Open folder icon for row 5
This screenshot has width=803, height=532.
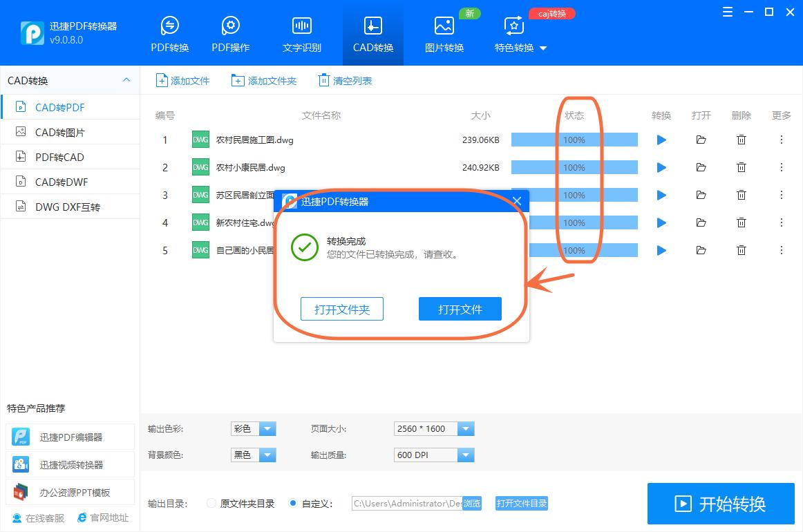pyautogui.click(x=701, y=250)
